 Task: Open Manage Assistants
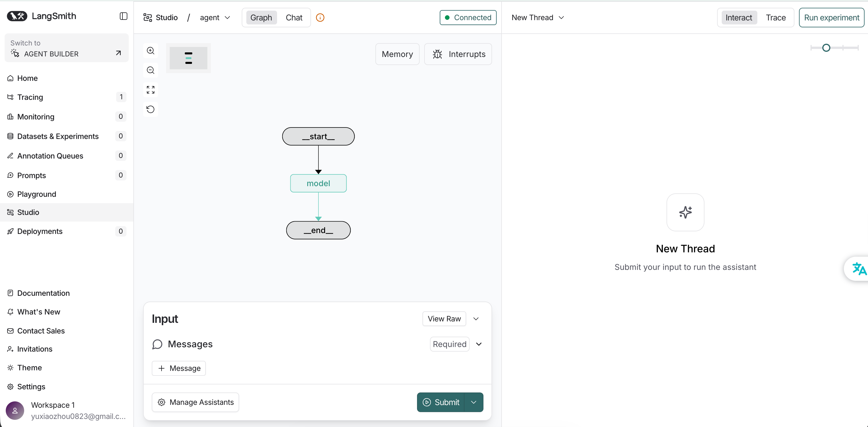(x=195, y=402)
